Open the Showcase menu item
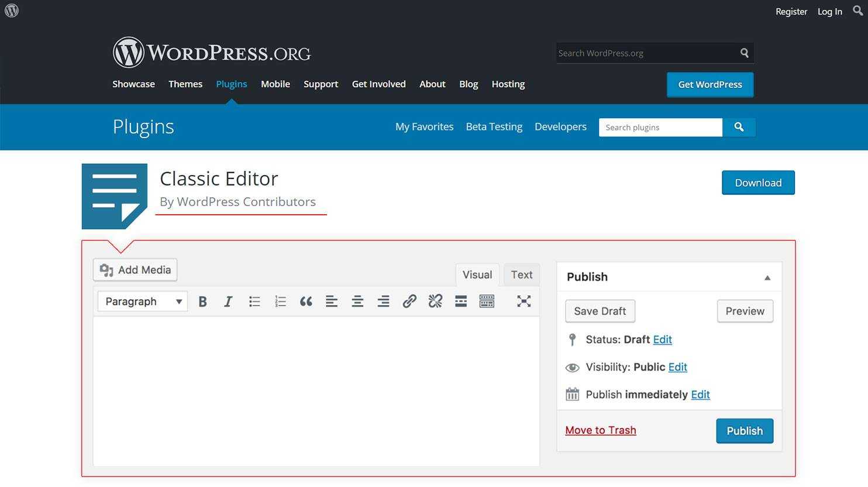This screenshot has width=868, height=487. pos(133,84)
